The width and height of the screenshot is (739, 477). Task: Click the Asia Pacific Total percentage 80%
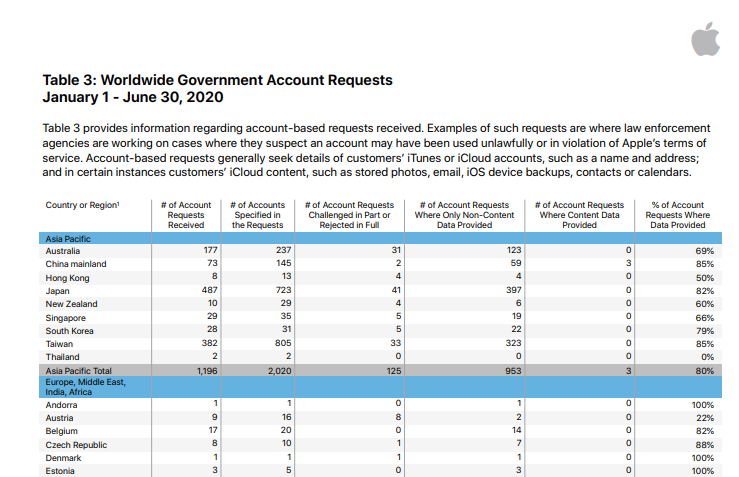(705, 371)
